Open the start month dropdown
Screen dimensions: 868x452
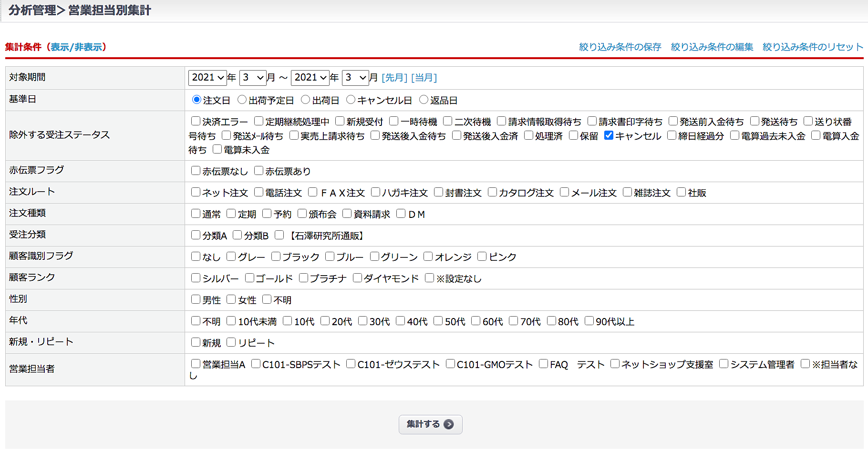(x=253, y=78)
